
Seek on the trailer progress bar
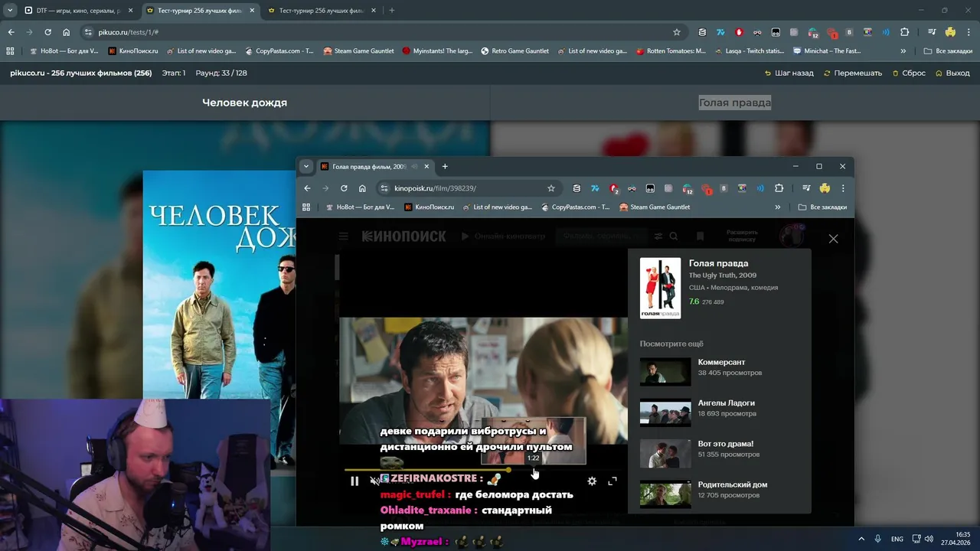[482, 469]
